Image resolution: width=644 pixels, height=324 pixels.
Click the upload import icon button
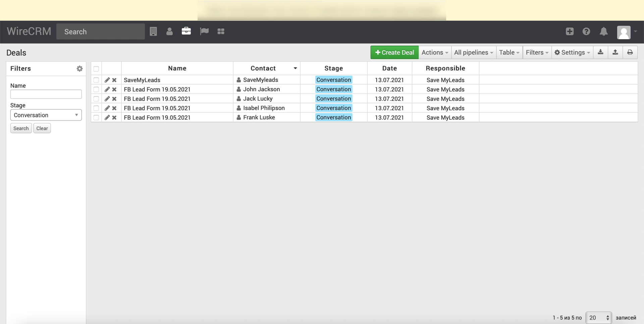click(615, 52)
